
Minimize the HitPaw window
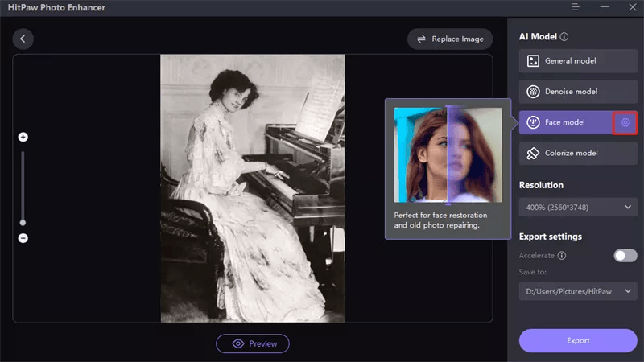click(605, 7)
